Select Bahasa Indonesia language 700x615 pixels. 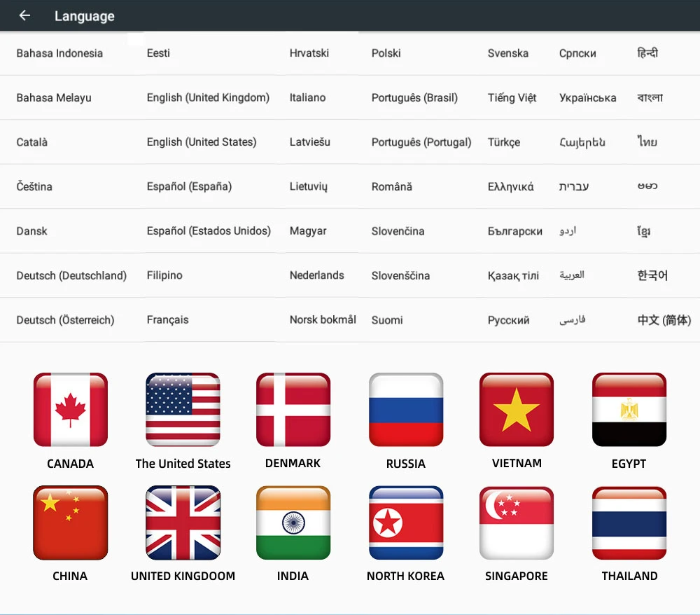(59, 53)
